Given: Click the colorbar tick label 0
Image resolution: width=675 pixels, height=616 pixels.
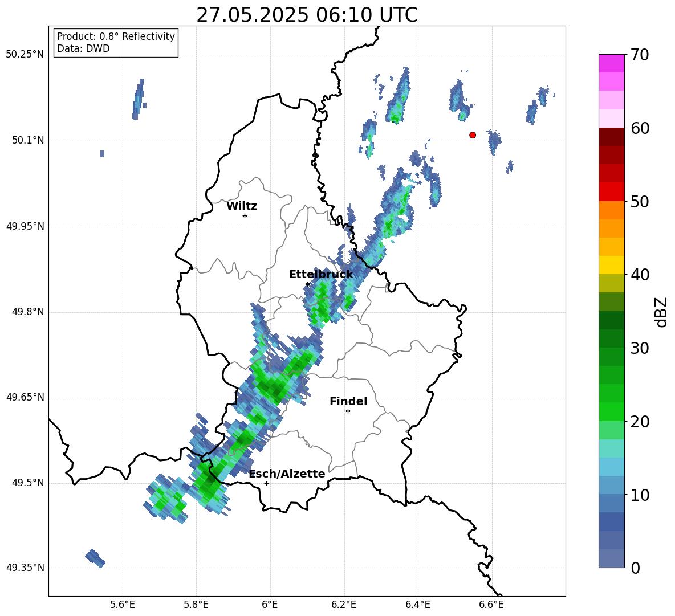Looking at the screenshot, I should (635, 568).
